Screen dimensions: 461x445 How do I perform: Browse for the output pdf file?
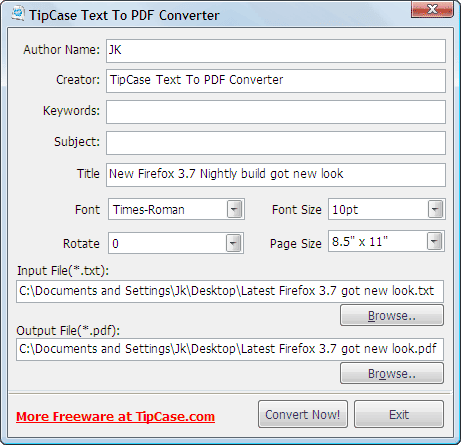pyautogui.click(x=392, y=373)
